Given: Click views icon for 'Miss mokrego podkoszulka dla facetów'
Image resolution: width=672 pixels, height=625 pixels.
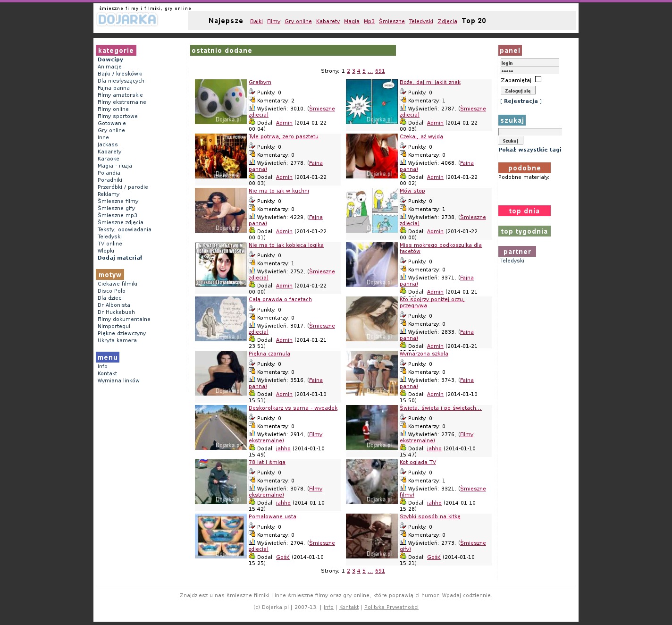Looking at the screenshot, I should 403,277.
